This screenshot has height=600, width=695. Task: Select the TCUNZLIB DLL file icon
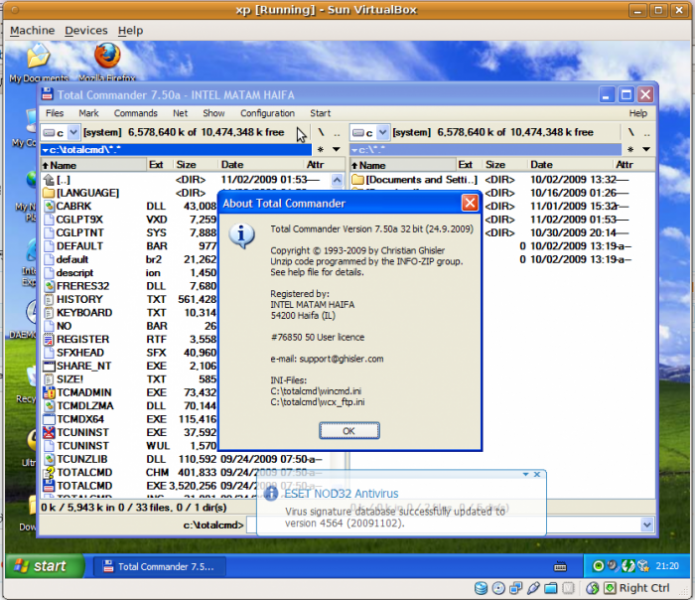[x=49, y=459]
